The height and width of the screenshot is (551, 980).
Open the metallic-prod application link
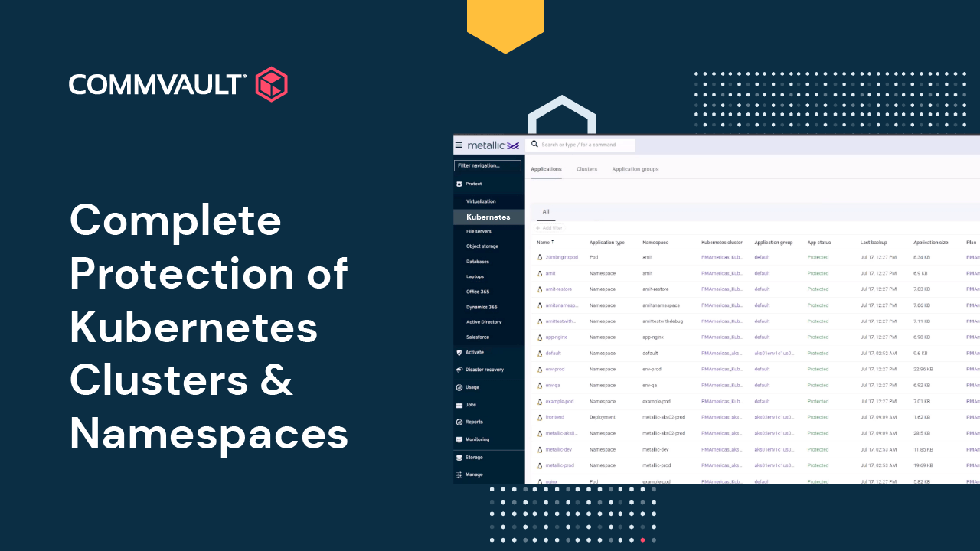pyautogui.click(x=560, y=465)
